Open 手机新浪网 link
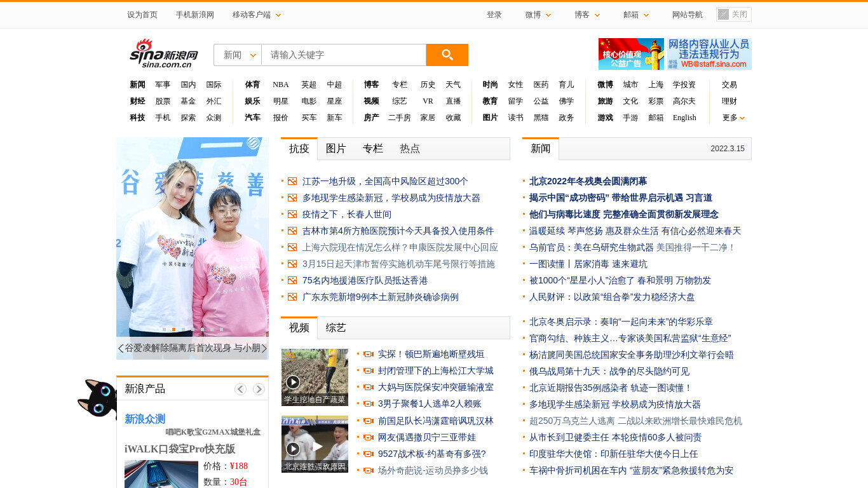The image size is (868, 488). click(x=195, y=15)
